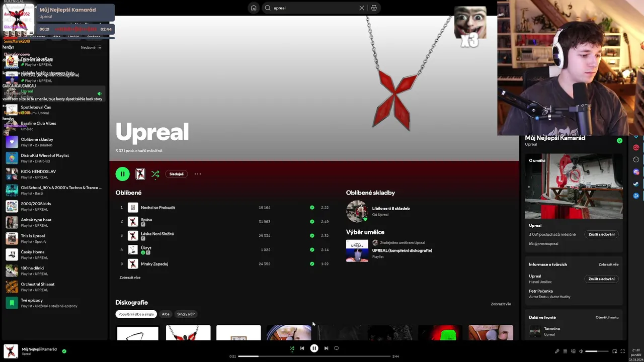Open the 'UPREAL (kompletní diskografie)' artist pick
Viewport: 644px width, 362px height.
click(x=401, y=250)
